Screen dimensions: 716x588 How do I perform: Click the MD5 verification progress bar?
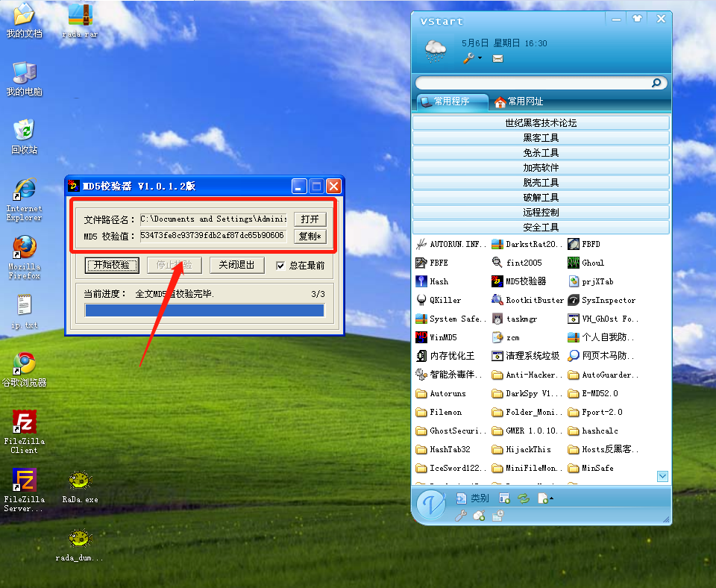pos(204,310)
